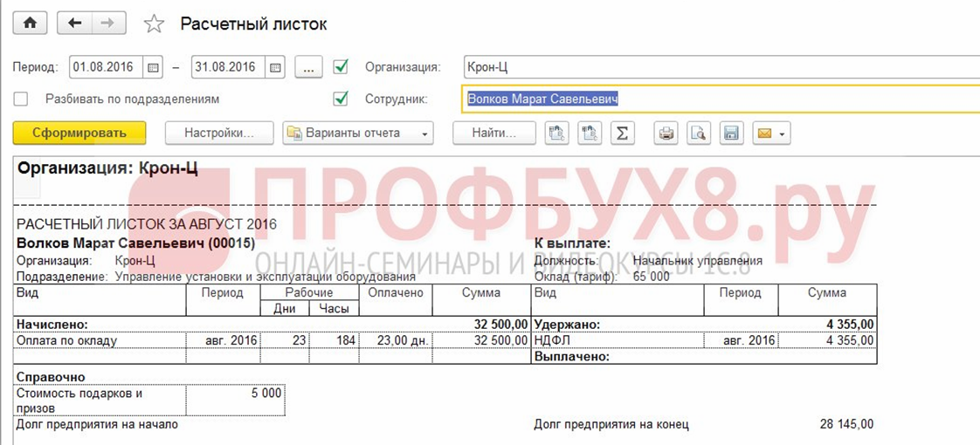
Task: Select Стоимость подарков и призов cell
Action: [100, 400]
